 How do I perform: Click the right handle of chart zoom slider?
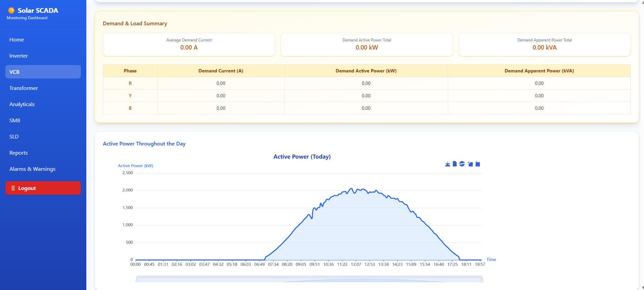[482, 279]
